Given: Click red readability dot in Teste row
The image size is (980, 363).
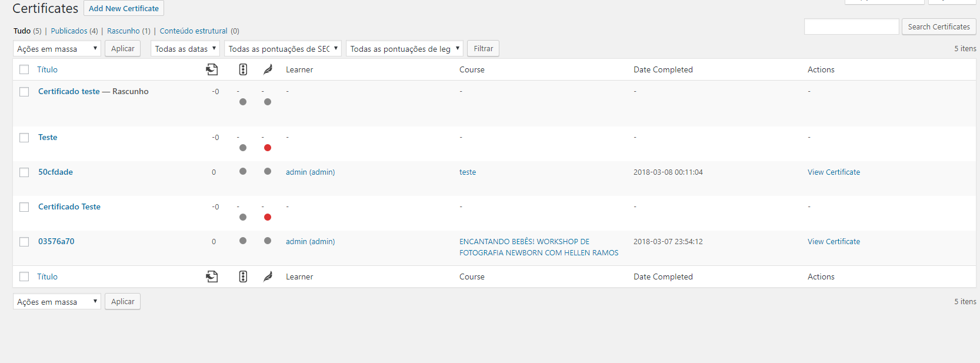Looking at the screenshot, I should tap(268, 148).
